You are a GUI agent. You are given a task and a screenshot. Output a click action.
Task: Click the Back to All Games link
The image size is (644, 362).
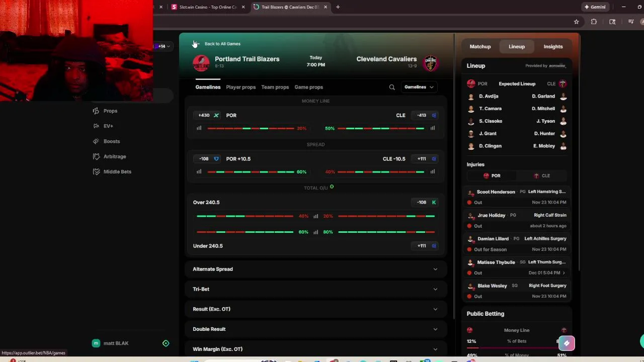click(x=222, y=44)
